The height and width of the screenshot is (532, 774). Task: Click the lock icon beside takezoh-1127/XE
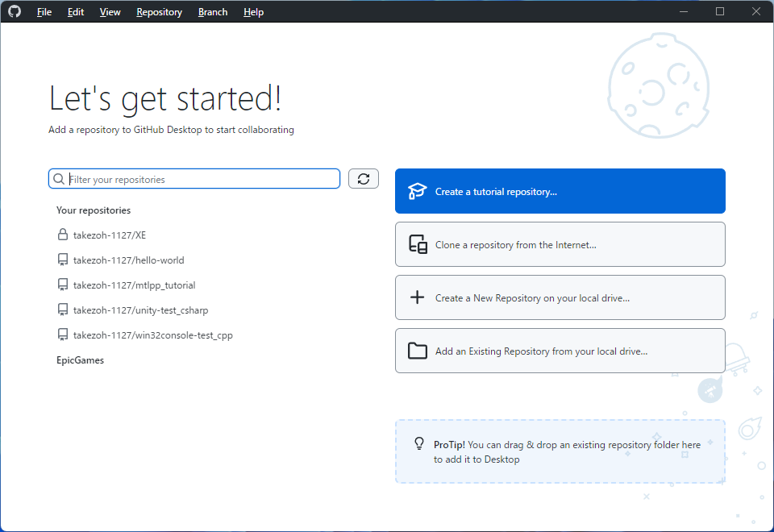click(x=61, y=235)
